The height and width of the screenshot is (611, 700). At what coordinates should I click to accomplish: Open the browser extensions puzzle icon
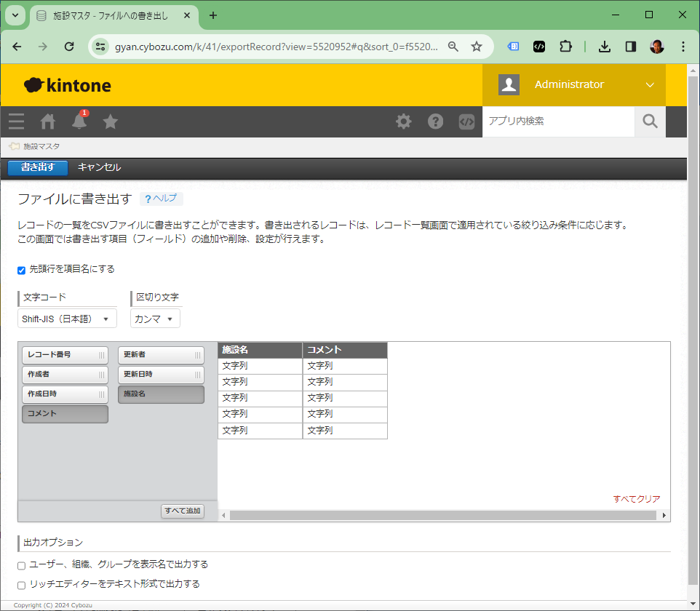pyautogui.click(x=565, y=47)
